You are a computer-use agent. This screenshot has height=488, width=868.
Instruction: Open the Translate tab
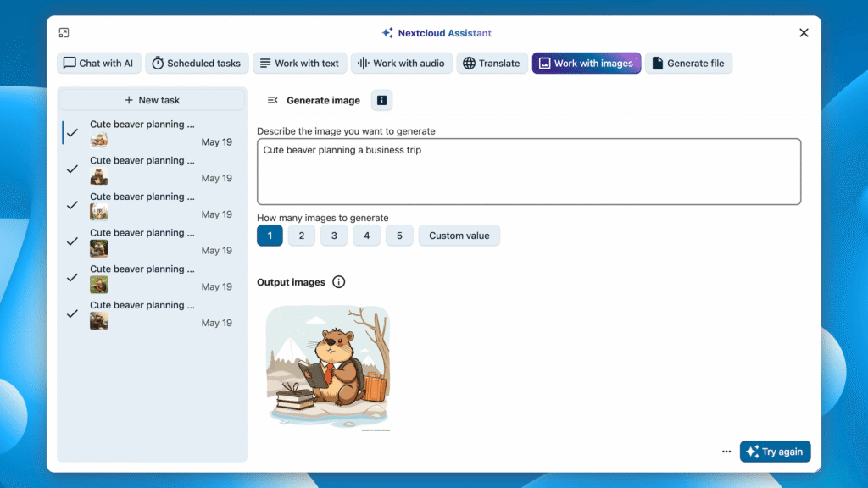(492, 63)
